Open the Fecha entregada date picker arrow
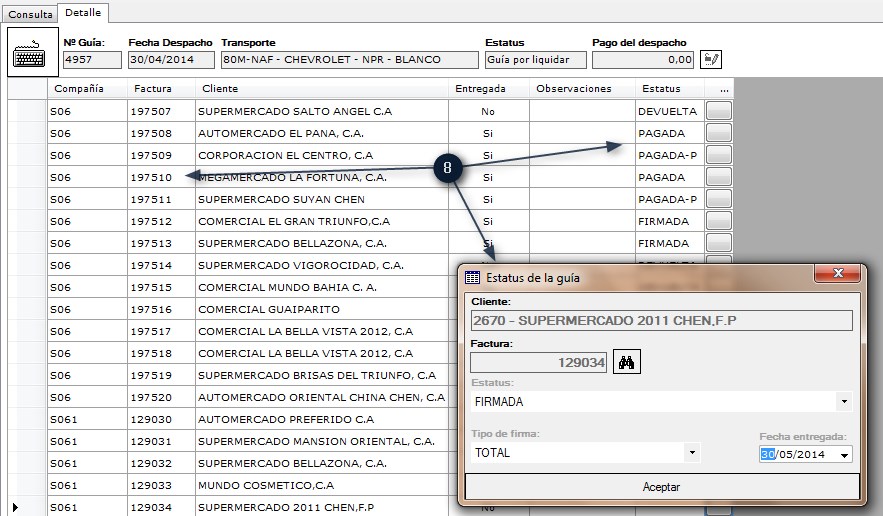The height and width of the screenshot is (516, 883). (844, 455)
